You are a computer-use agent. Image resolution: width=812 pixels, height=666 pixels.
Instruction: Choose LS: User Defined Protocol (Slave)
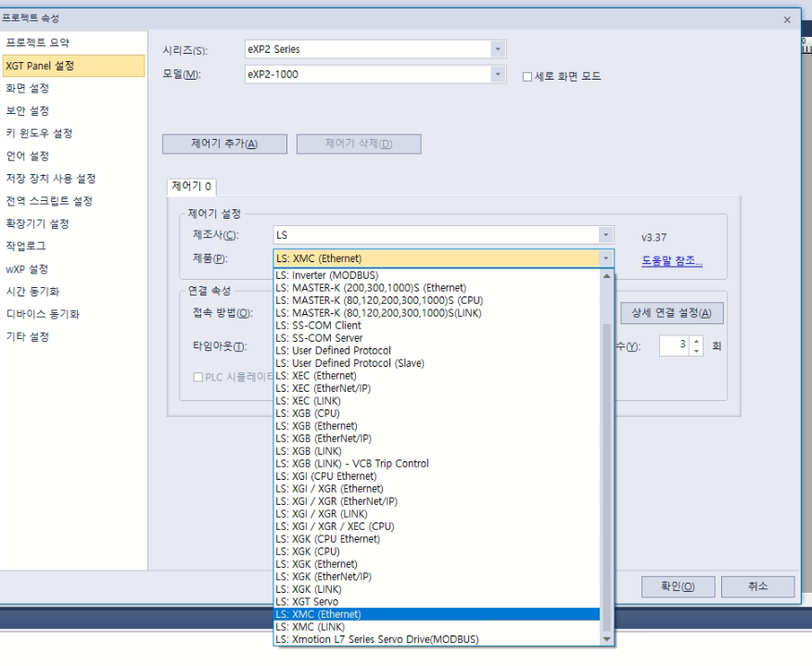(x=437, y=363)
